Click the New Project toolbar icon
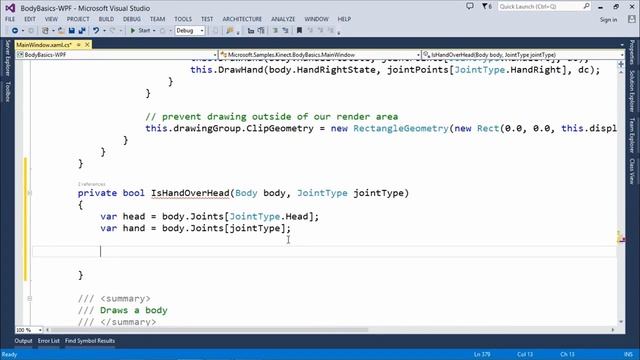This screenshot has width=640, height=360. 45,31
